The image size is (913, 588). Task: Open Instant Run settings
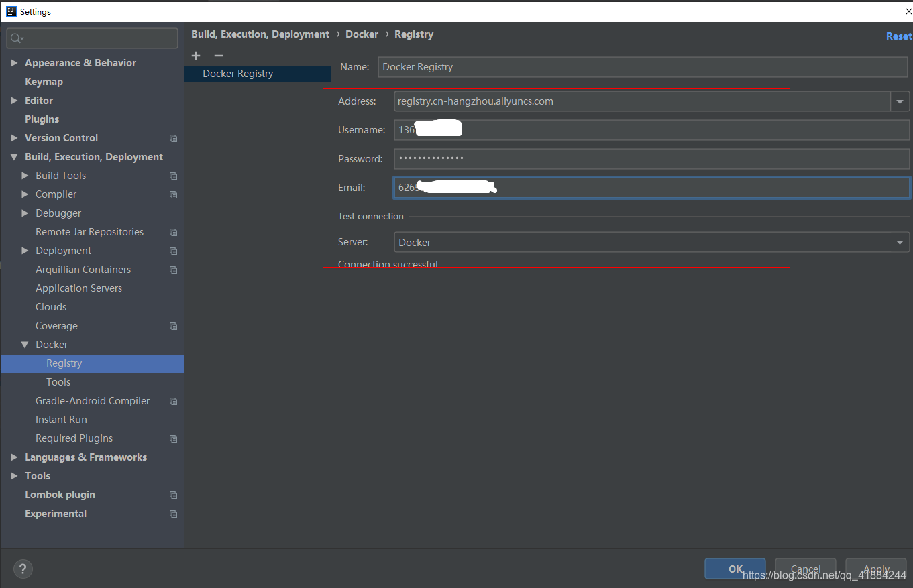coord(61,420)
